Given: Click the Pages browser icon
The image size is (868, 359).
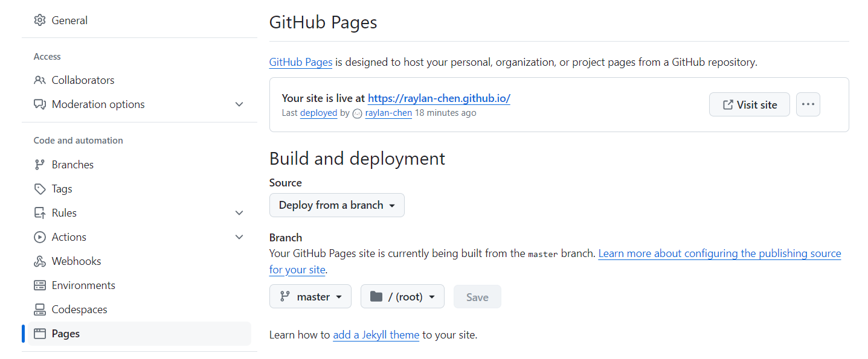Looking at the screenshot, I should click(40, 334).
